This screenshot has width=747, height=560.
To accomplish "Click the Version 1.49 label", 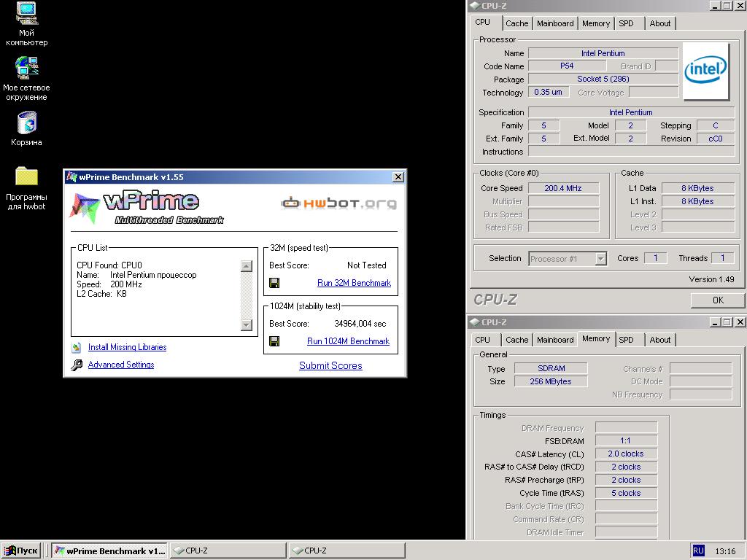I will 711,279.
